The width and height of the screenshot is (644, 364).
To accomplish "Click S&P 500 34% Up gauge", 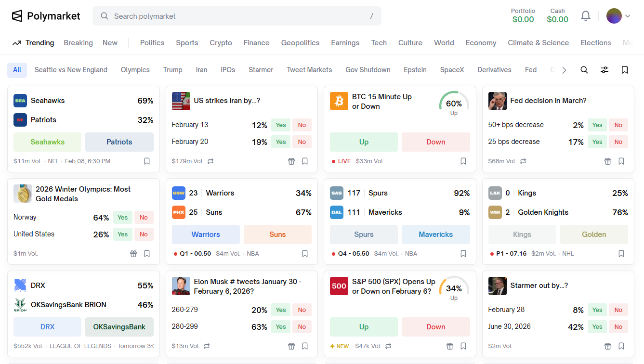I will [454, 289].
